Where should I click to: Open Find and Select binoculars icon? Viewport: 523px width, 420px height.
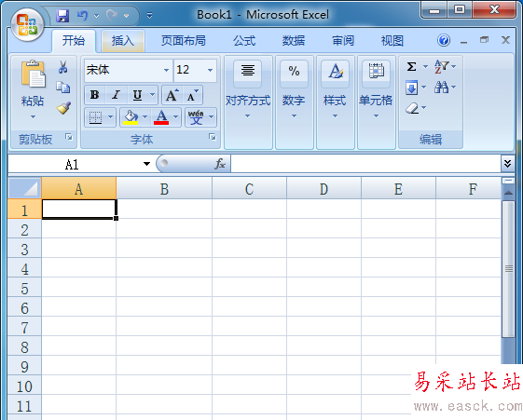click(442, 88)
